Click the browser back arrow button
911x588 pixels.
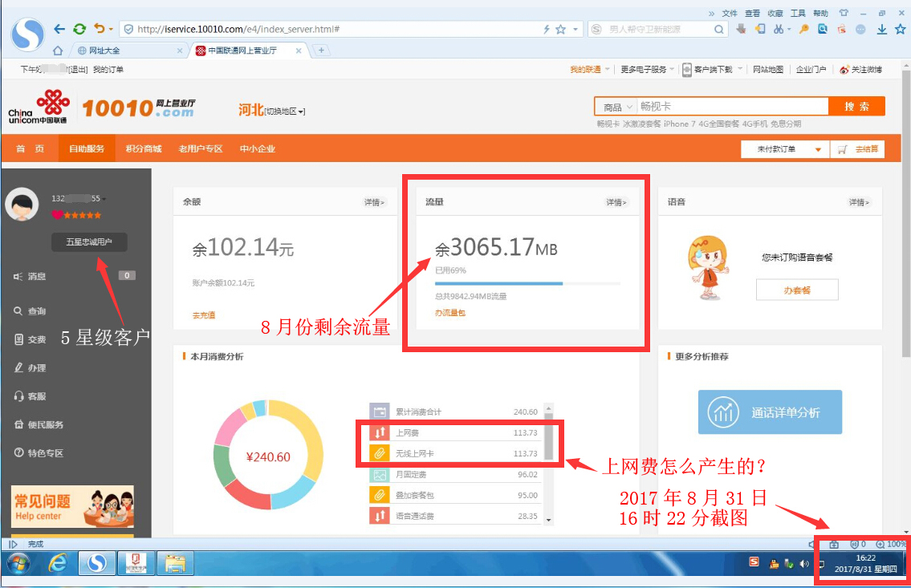pos(59,29)
